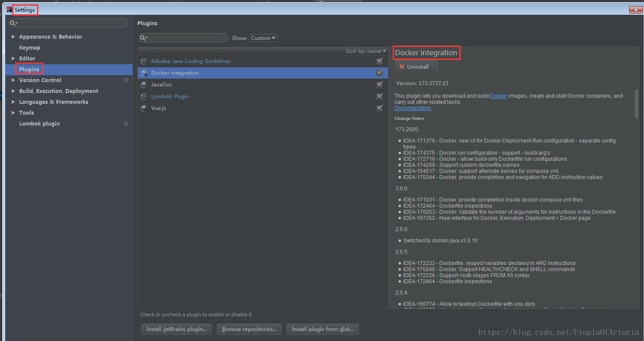Click the project-level icon beside Lombok plugin
The width and height of the screenshot is (644, 341).
[126, 124]
